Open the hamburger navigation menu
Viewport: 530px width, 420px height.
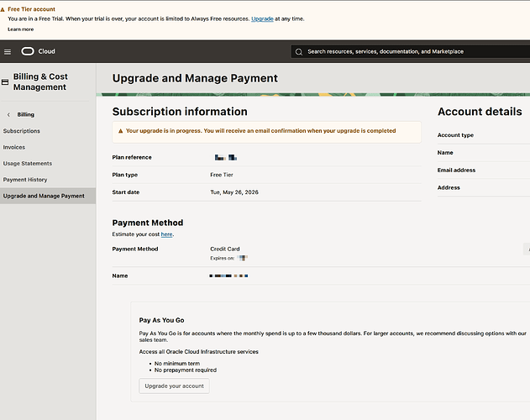point(8,52)
